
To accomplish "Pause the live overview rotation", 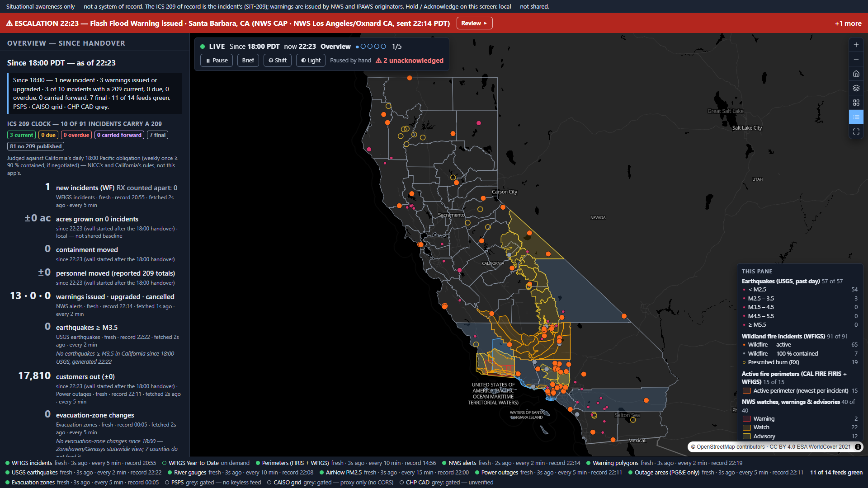I will [217, 61].
